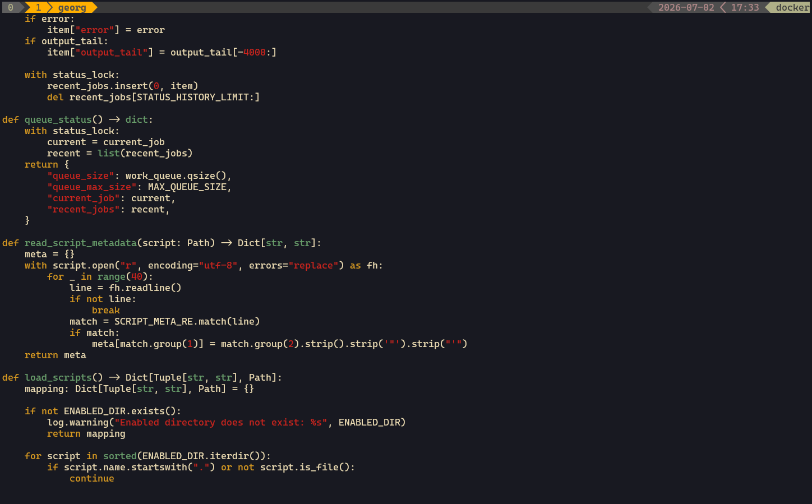Click 'meta = {}' assignment

tap(50, 254)
